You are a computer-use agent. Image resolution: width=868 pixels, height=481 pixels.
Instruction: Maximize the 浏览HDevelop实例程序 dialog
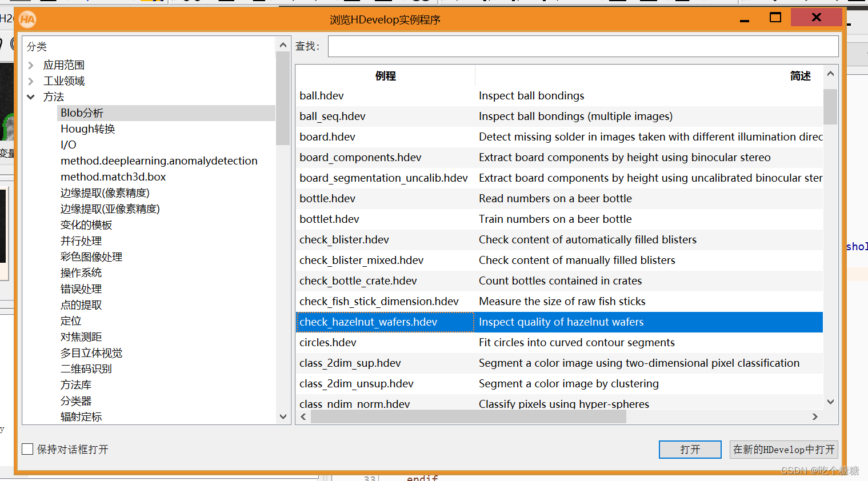tap(775, 18)
